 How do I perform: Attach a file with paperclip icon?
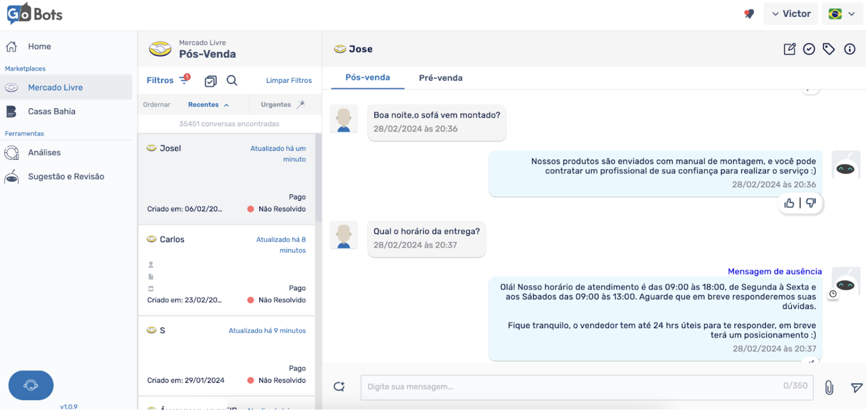[x=829, y=388]
